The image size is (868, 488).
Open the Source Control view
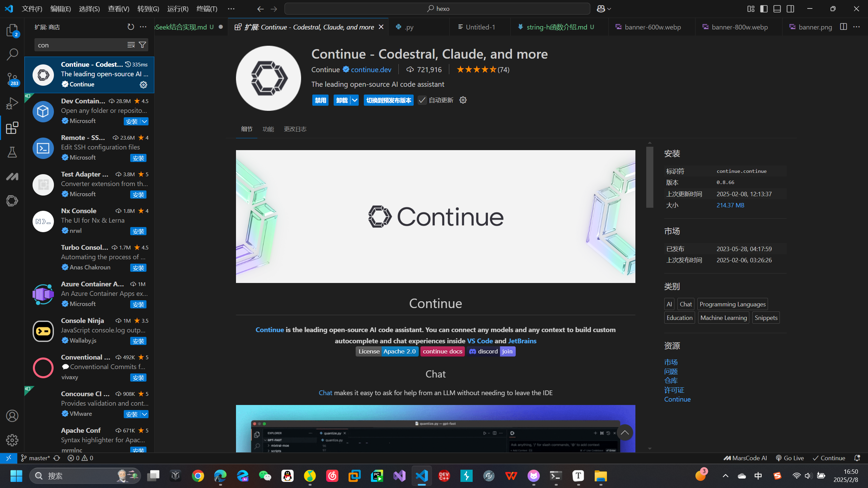[12, 79]
